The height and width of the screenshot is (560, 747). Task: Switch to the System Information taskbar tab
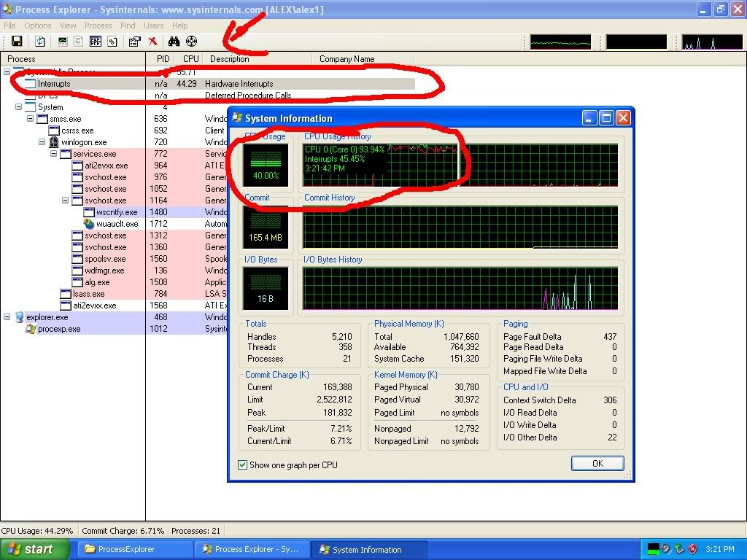pos(368,549)
